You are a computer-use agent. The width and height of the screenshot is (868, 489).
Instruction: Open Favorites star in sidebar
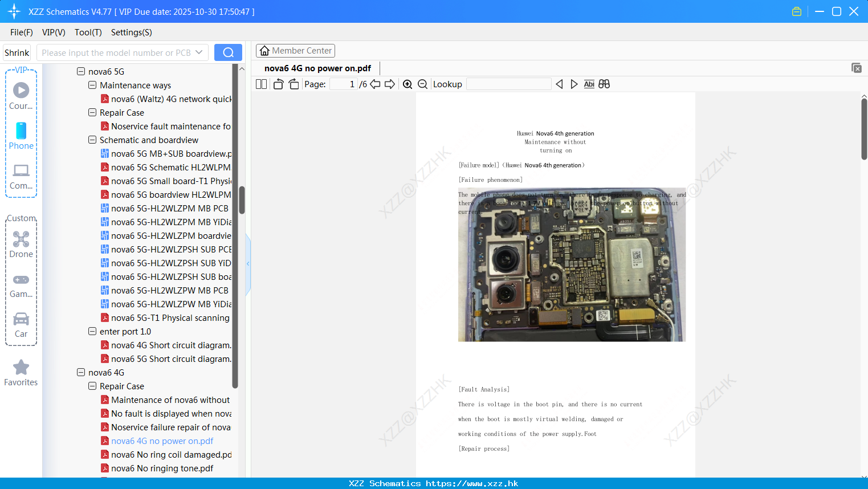pos(21,373)
